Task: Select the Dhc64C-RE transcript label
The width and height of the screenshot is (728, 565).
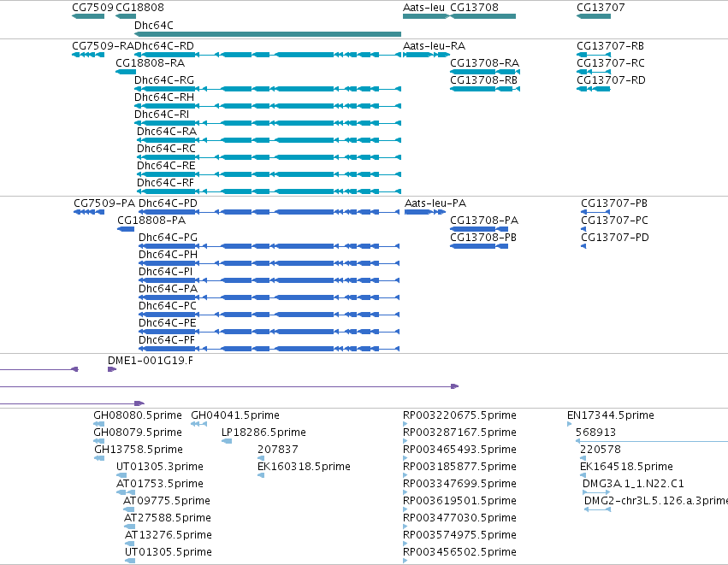Action: 166,166
